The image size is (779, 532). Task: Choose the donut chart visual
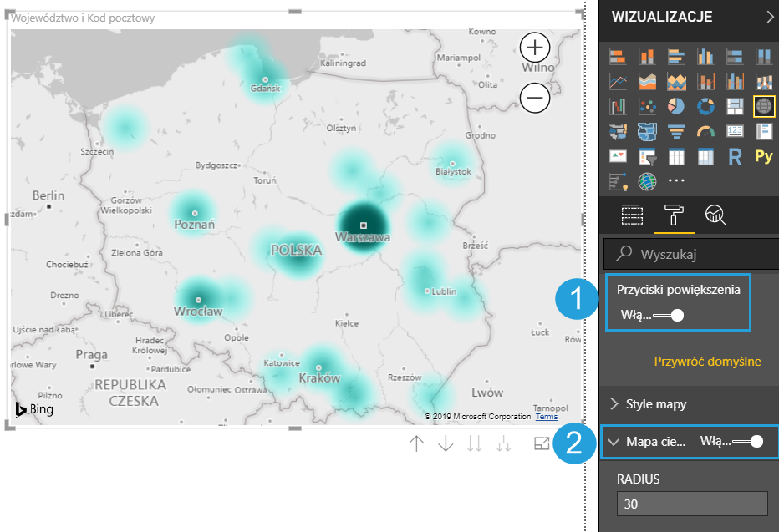coord(705,106)
